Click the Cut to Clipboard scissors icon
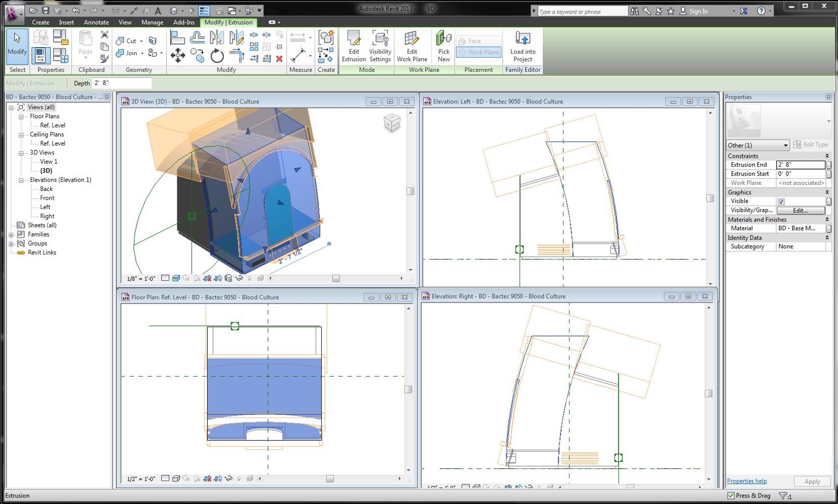838x504 pixels. 105,35
